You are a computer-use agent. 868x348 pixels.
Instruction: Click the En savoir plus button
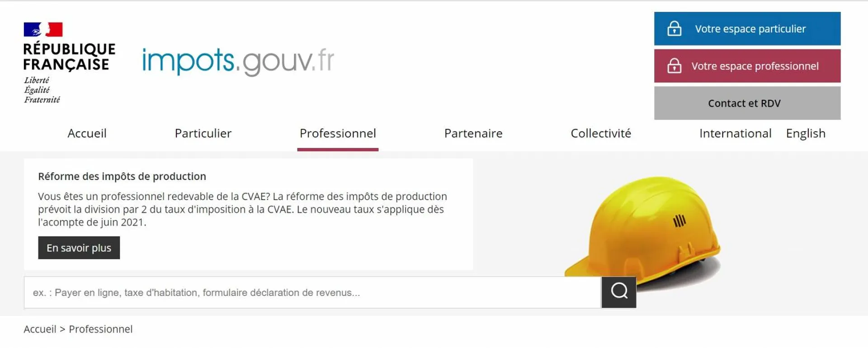[79, 248]
